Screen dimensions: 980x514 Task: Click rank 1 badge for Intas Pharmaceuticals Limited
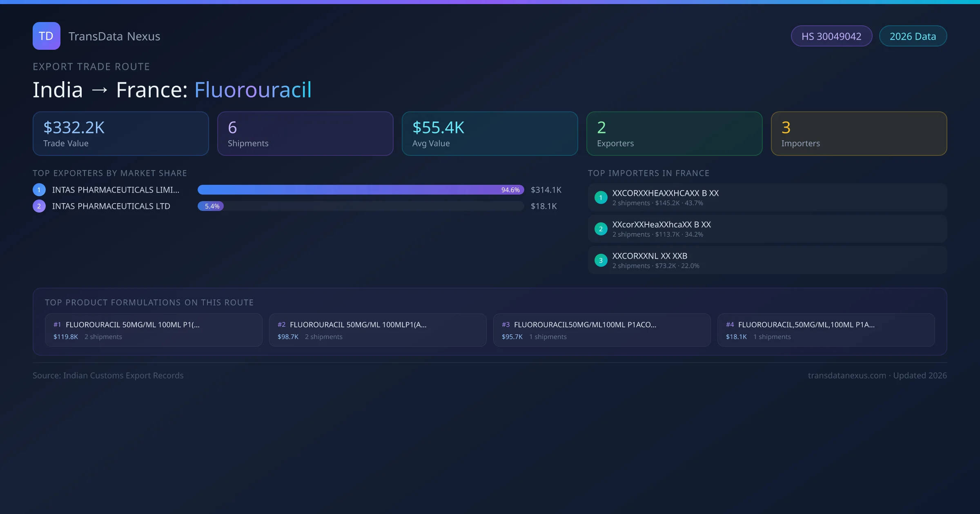[39, 190]
